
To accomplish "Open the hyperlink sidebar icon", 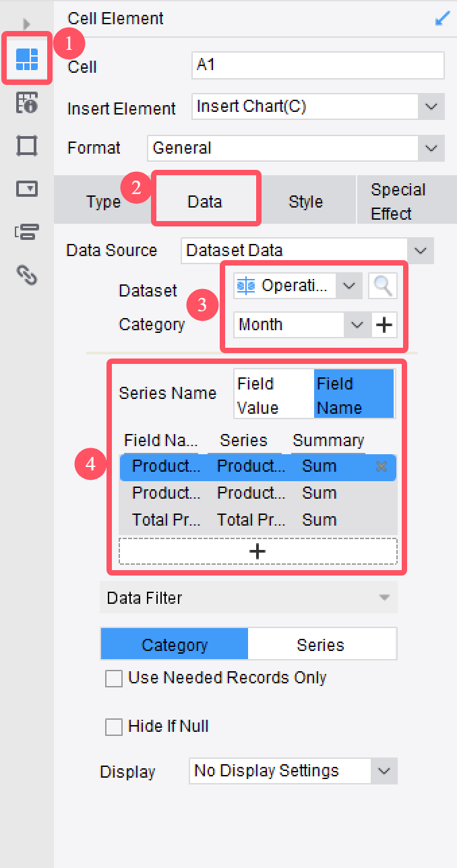I will point(27,274).
